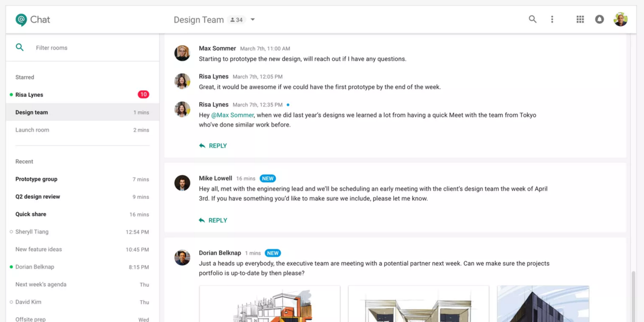Click the NEW badge on Mike Lowell's message
This screenshot has width=644, height=322.
coord(268,178)
